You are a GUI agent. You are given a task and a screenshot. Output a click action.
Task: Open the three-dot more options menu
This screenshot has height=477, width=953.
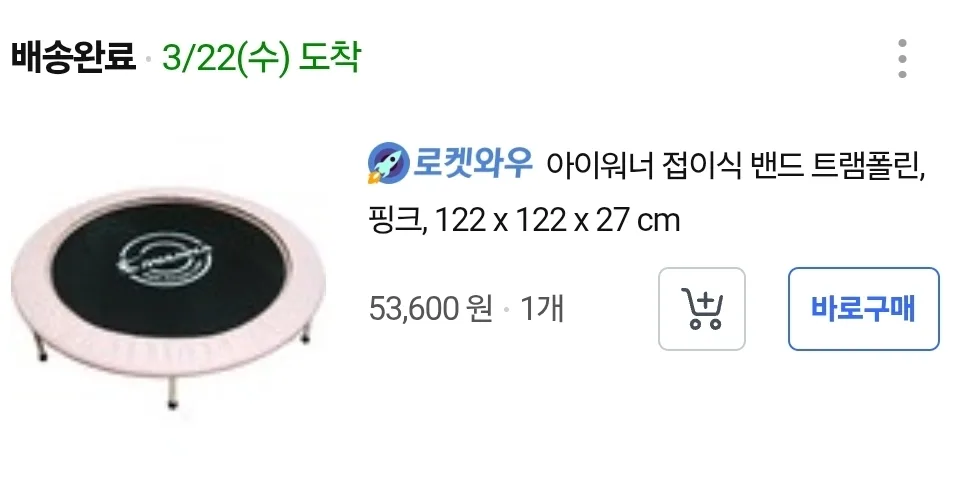902,58
